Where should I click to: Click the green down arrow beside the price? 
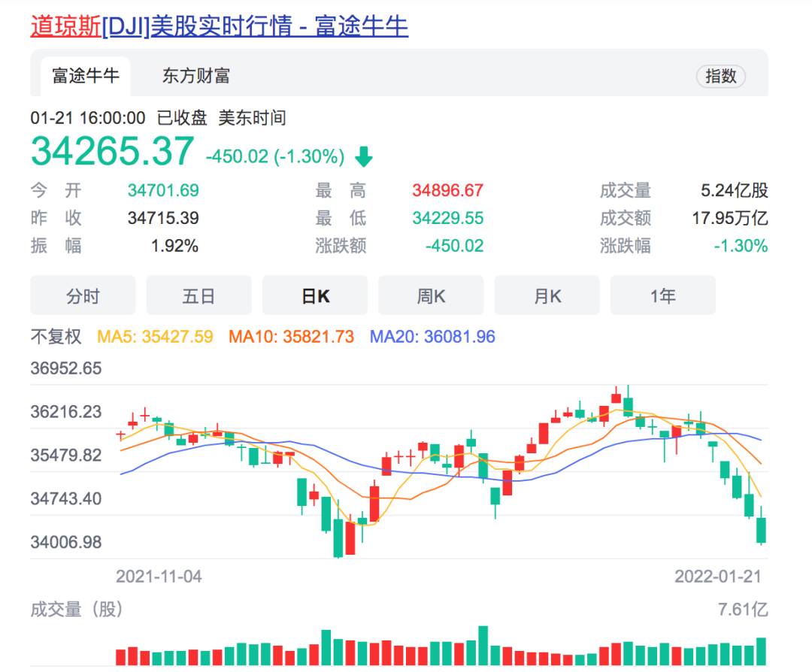(x=363, y=156)
